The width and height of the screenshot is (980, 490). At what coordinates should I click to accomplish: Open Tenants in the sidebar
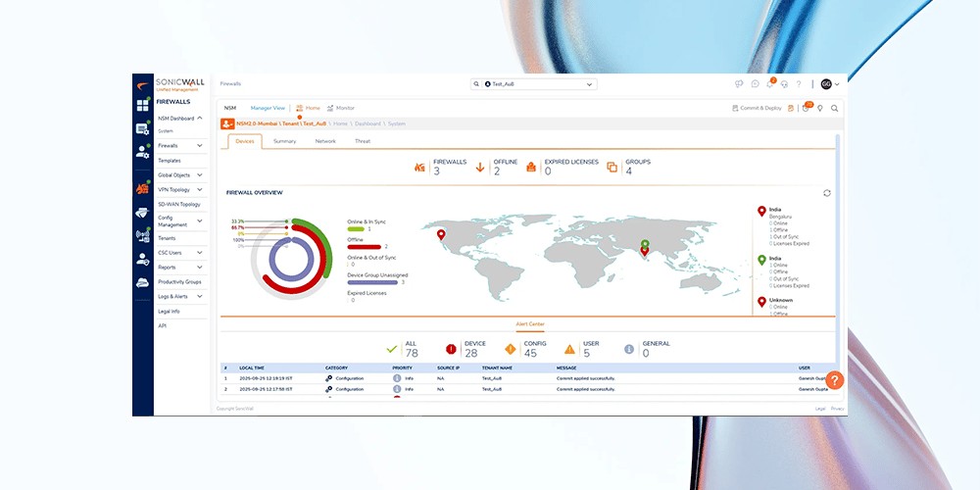167,238
